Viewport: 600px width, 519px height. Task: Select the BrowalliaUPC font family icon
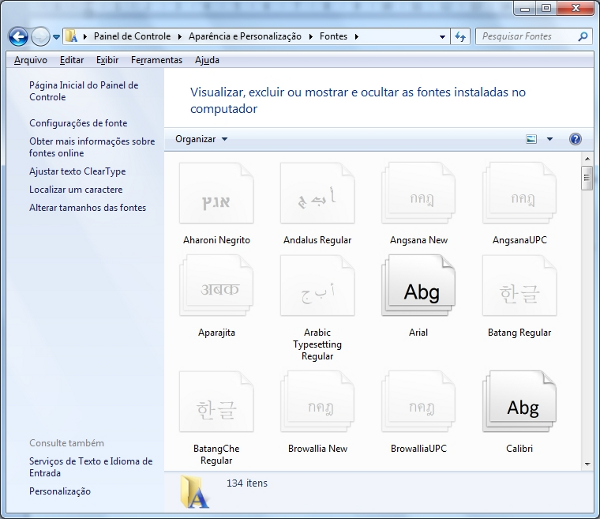418,401
